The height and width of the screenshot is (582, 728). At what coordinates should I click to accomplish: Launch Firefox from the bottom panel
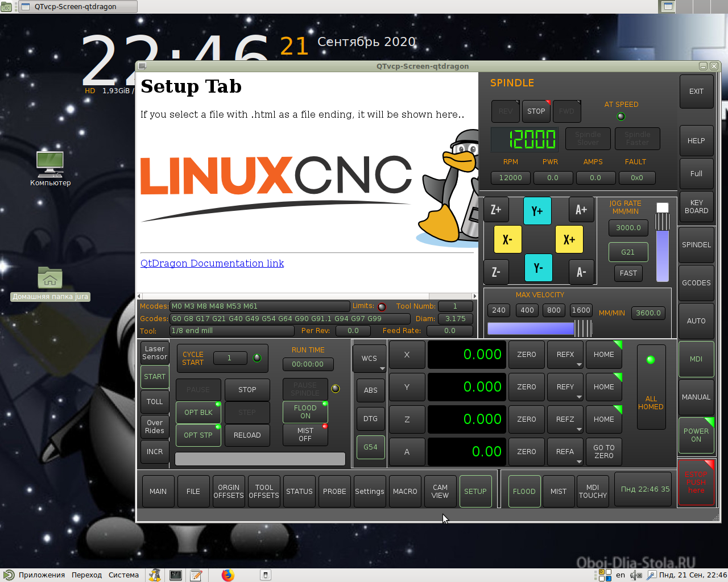pos(228,575)
